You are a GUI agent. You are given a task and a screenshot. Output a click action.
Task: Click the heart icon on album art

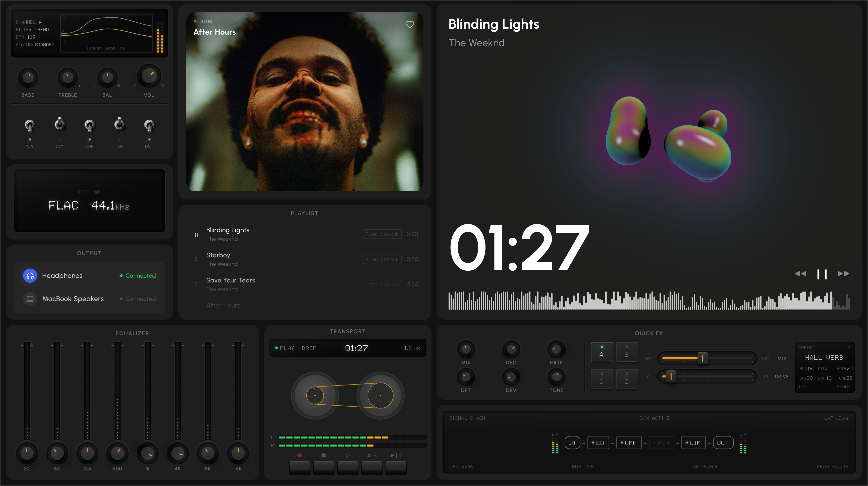pos(410,25)
